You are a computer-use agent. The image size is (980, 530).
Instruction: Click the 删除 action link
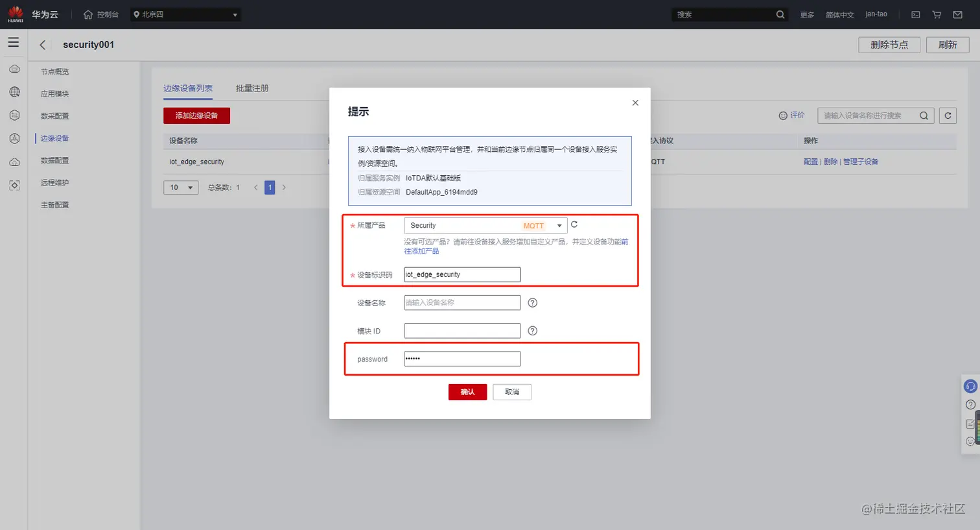tap(830, 162)
